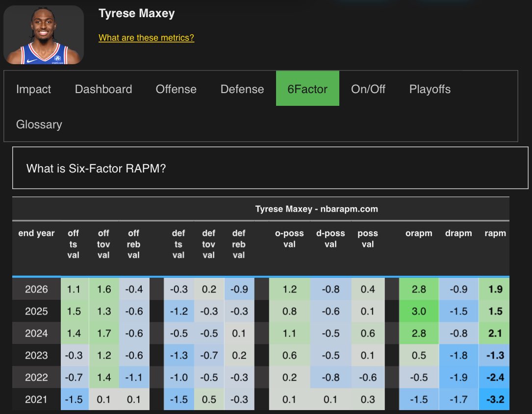This screenshot has width=532, height=414.
Task: Click the 'Tyrese Maxey - nbarapm.com' table title
Action: click(x=317, y=209)
